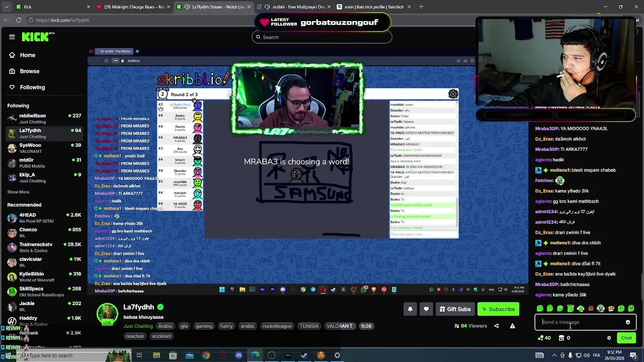Click the TUNISIA stream tag
Image resolution: width=644 pixels, height=362 pixels.
309,326
